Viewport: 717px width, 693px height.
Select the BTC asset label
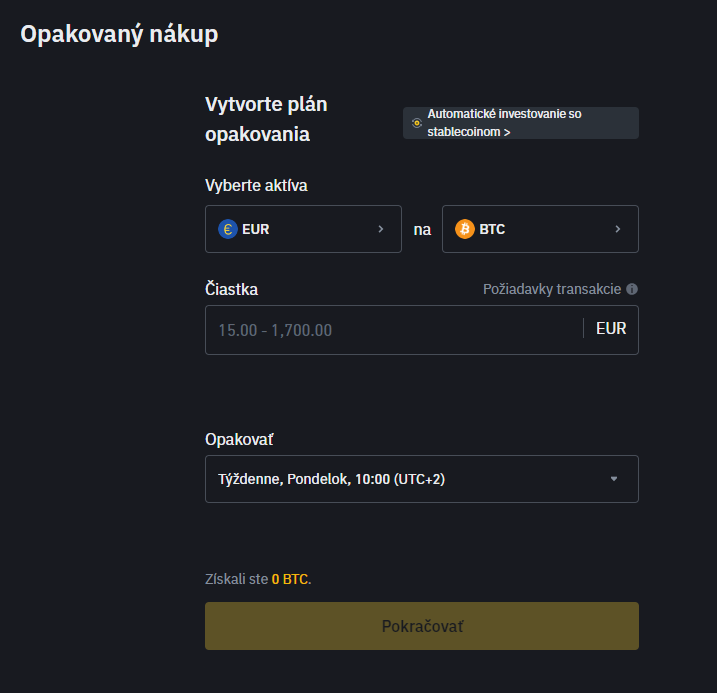click(x=492, y=229)
